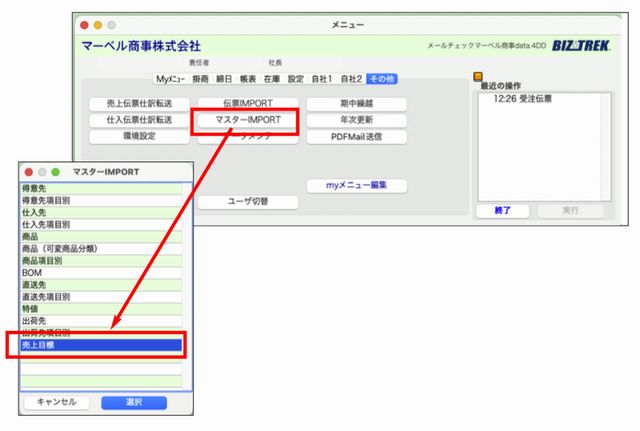Choose 売上目標 in the import list

[x=100, y=345]
